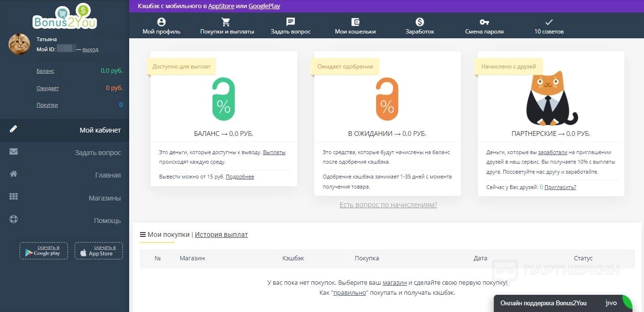Click the orange percent tag icon
Image resolution: width=644 pixels, height=312 pixels.
pyautogui.click(x=387, y=99)
